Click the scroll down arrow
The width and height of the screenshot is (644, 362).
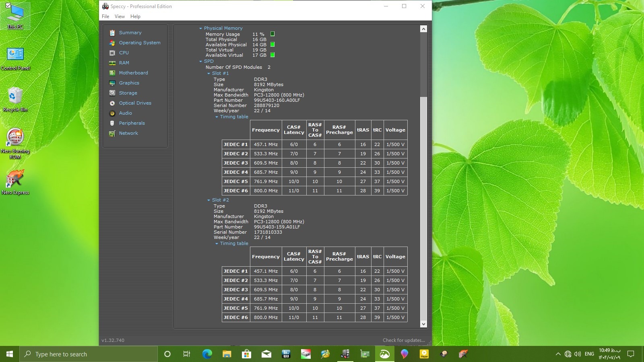[423, 324]
